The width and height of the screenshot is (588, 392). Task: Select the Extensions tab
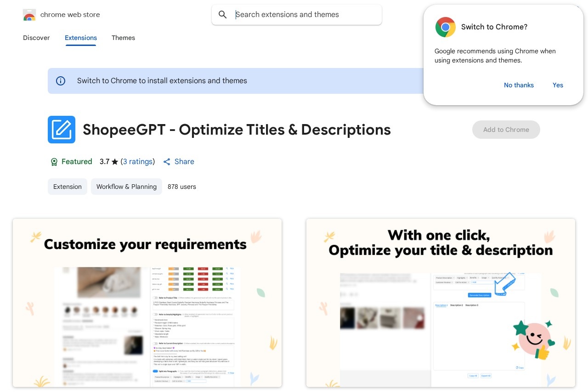point(81,38)
